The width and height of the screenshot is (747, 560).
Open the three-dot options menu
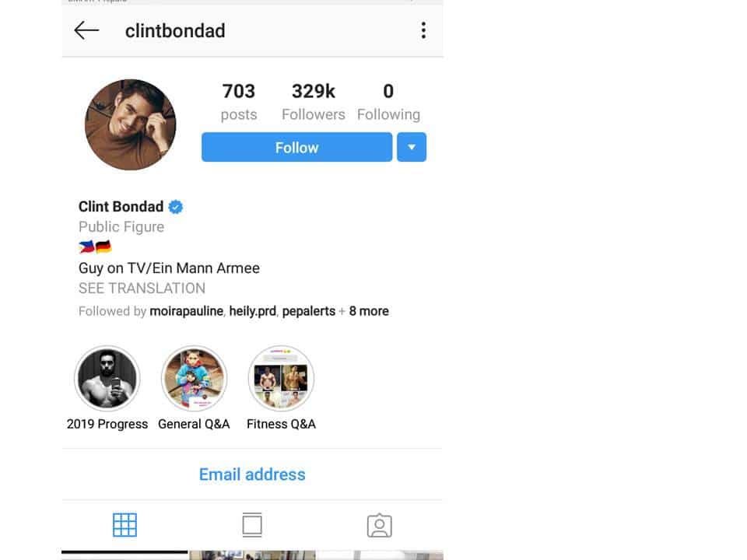tap(423, 30)
